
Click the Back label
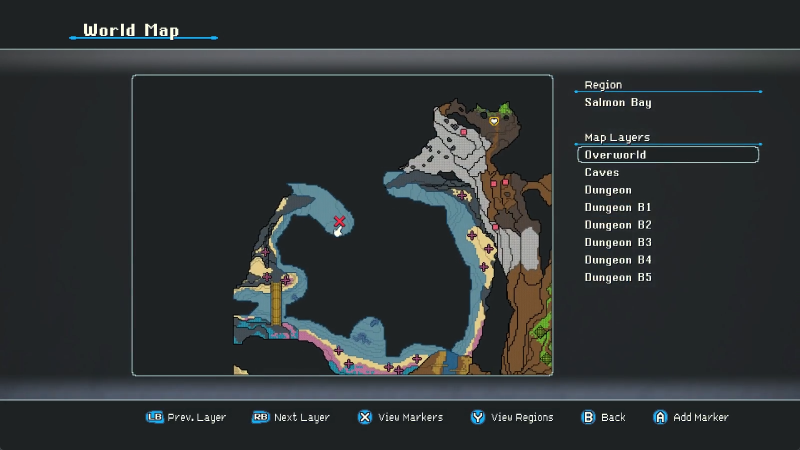[x=613, y=417]
